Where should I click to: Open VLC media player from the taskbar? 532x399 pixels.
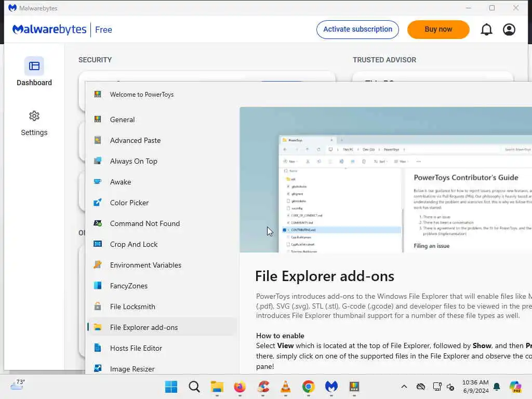[286, 387]
